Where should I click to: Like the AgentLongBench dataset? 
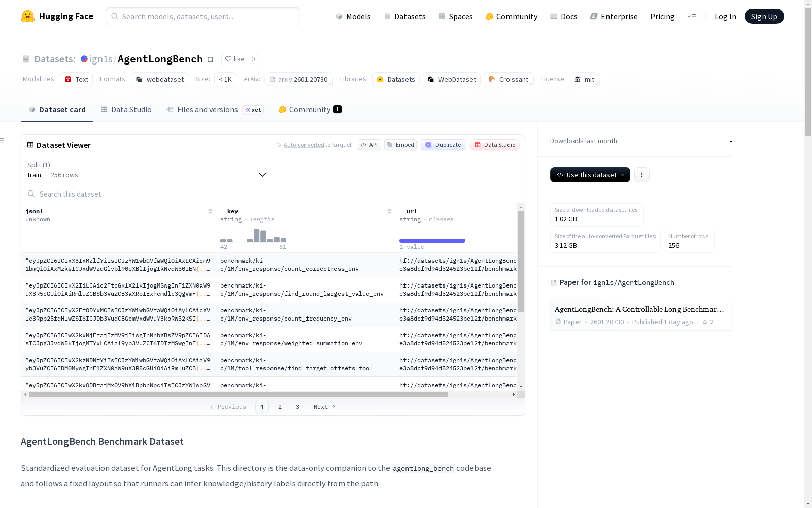(235, 59)
